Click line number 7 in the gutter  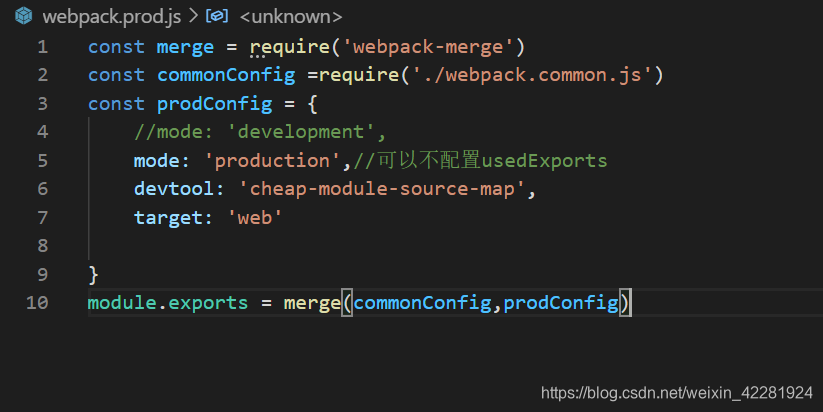pyautogui.click(x=43, y=217)
